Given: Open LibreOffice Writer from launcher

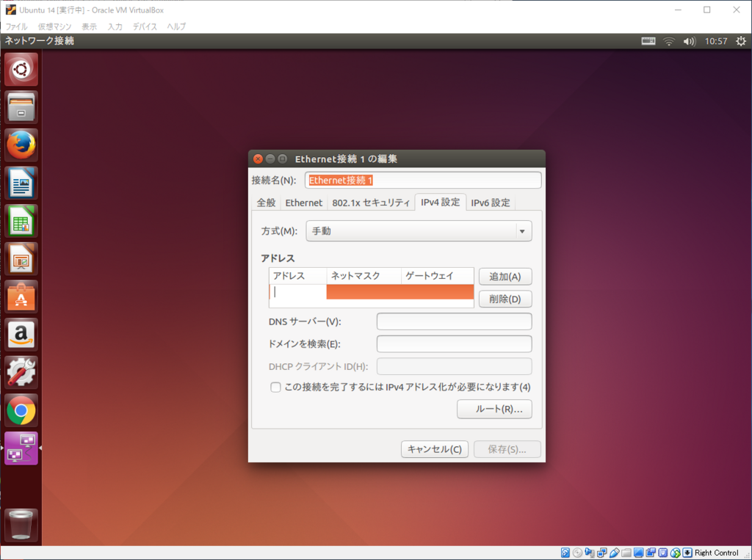Looking at the screenshot, I should (x=21, y=183).
